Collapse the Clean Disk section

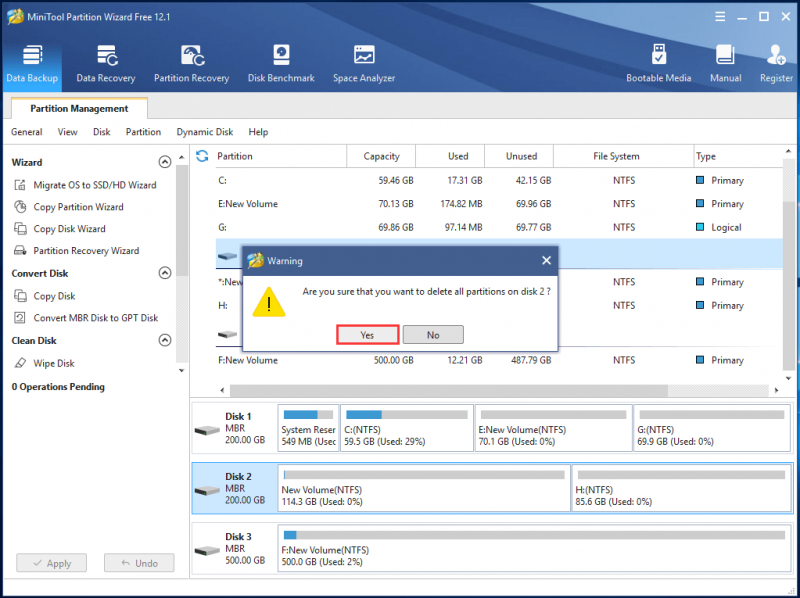point(165,340)
